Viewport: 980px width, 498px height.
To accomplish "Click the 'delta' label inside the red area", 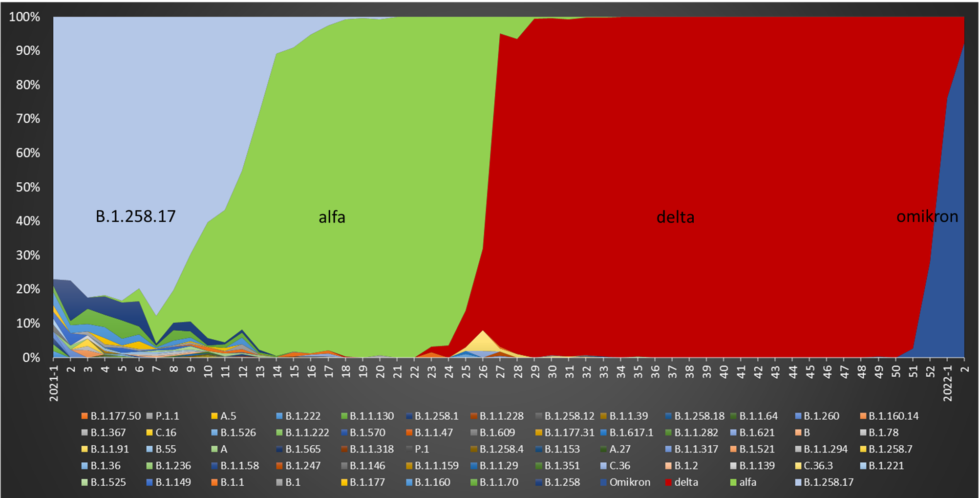I will (x=675, y=217).
